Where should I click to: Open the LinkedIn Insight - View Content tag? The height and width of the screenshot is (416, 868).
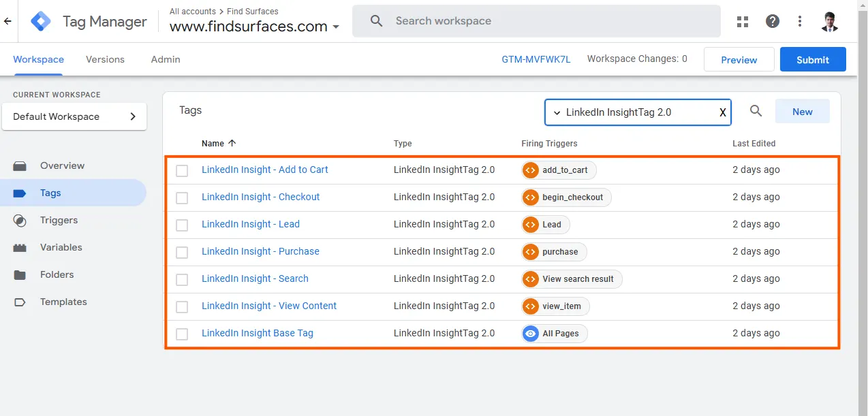coord(269,306)
